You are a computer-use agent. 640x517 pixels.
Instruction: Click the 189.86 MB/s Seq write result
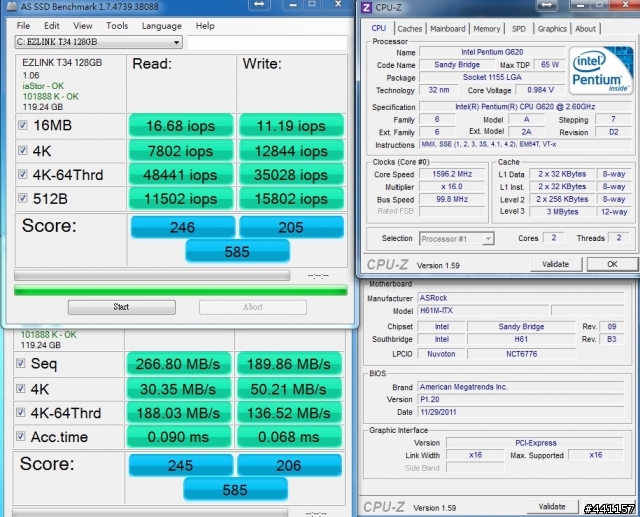click(x=289, y=364)
